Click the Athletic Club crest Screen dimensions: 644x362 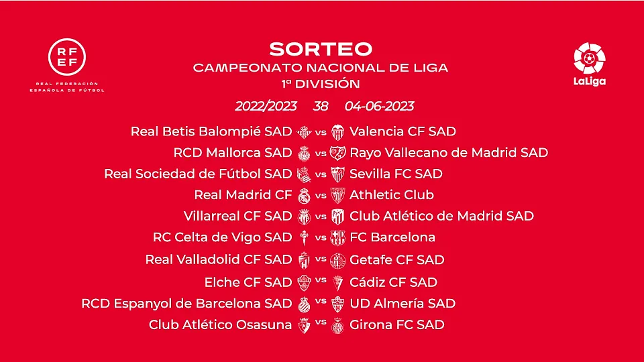(x=337, y=195)
